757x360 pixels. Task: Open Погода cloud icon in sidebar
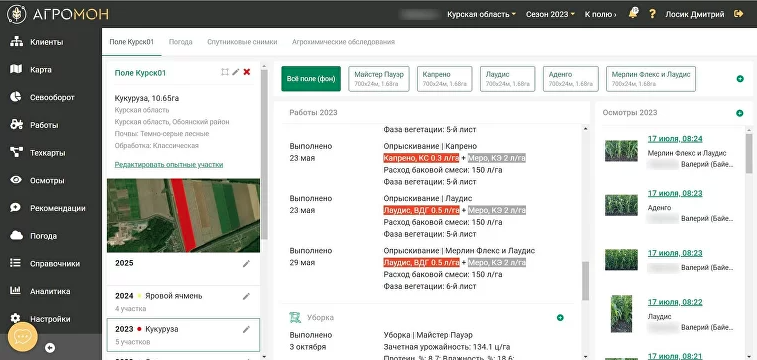(16, 235)
